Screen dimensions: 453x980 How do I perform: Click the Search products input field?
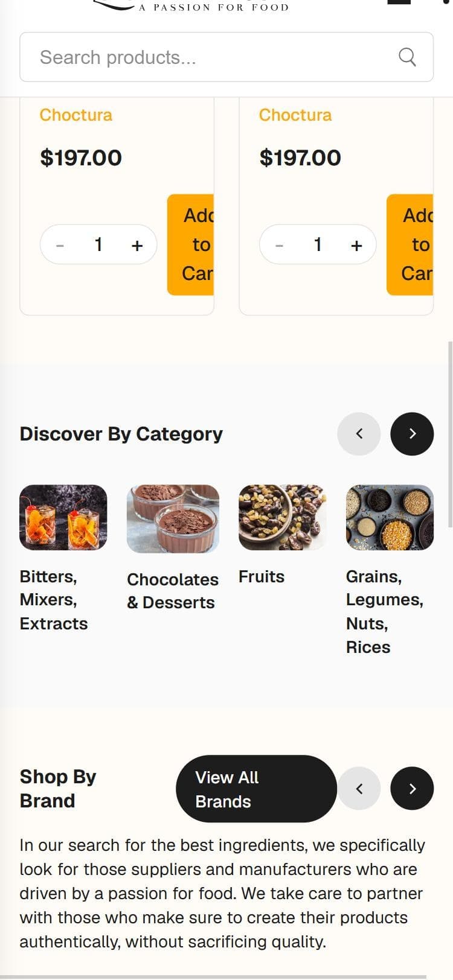[226, 57]
